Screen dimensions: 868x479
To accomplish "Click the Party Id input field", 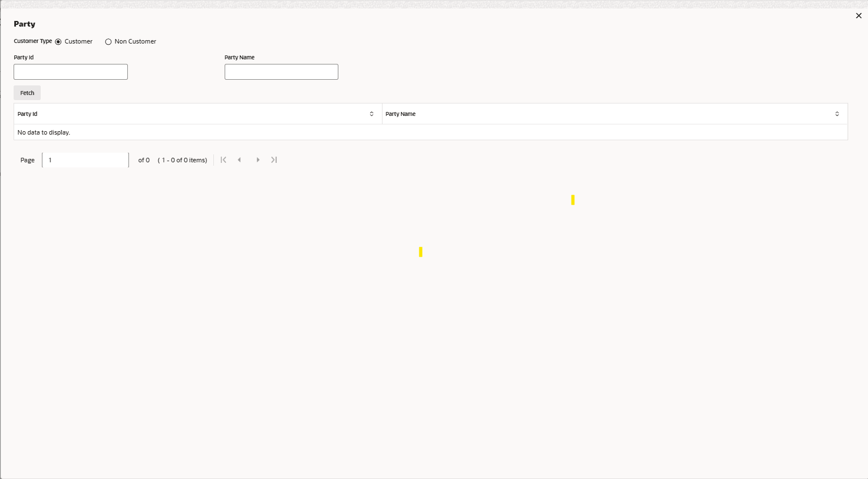I will (71, 72).
